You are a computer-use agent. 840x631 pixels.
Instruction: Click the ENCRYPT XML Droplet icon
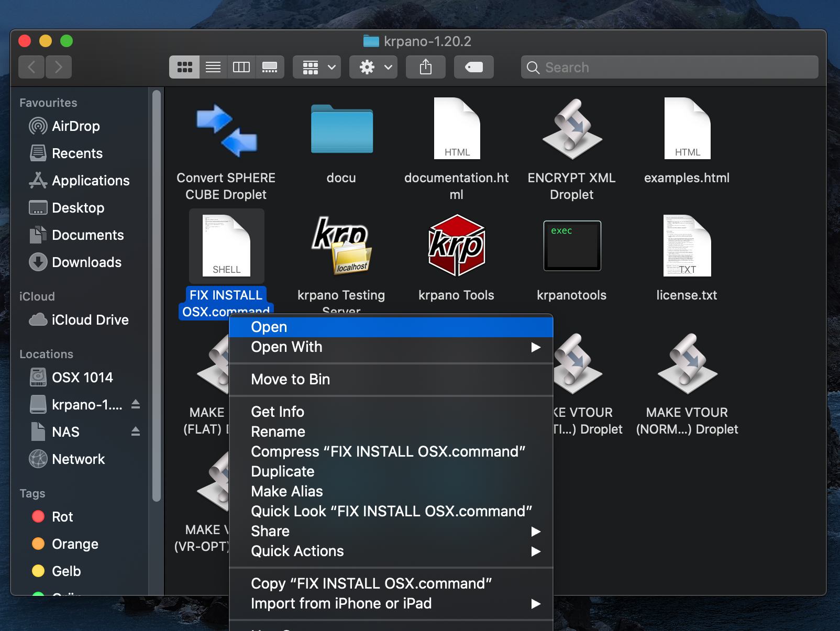click(x=571, y=130)
